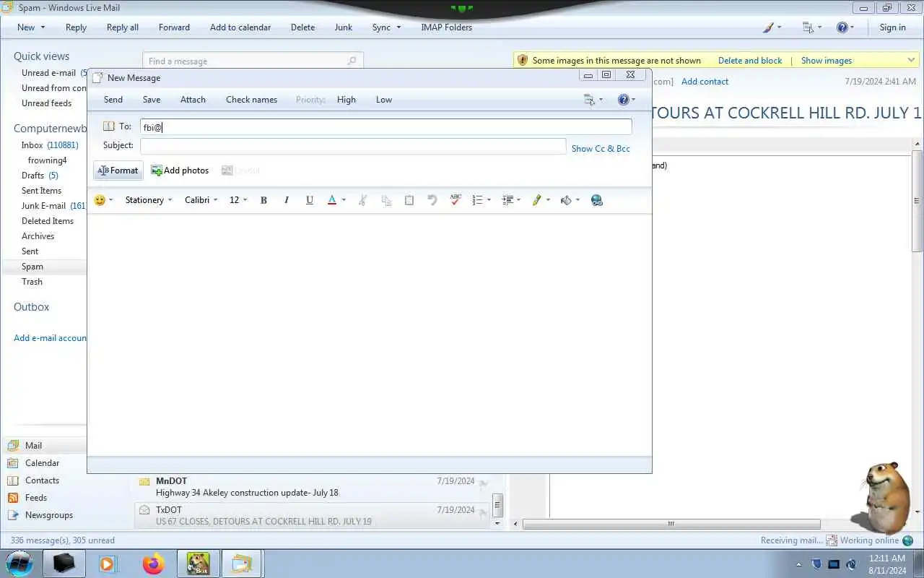The width and height of the screenshot is (924, 578).
Task: Run the spell check ABC icon
Action: [x=456, y=200]
